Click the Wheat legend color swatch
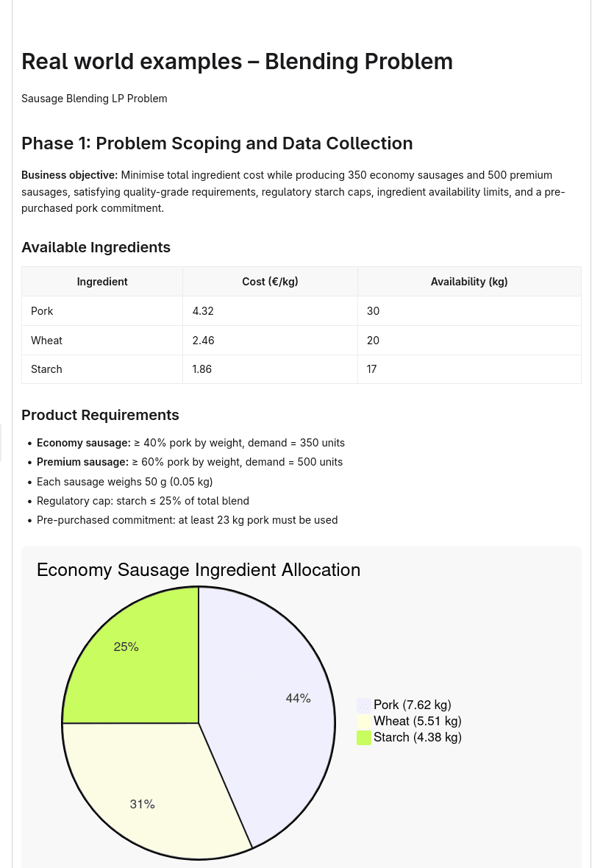Image resolution: width=603 pixels, height=868 pixels. [363, 722]
